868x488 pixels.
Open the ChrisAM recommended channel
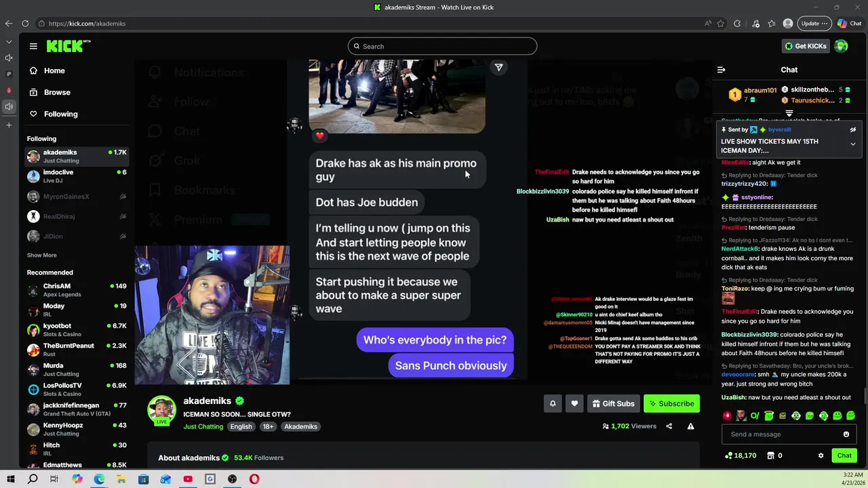77,290
